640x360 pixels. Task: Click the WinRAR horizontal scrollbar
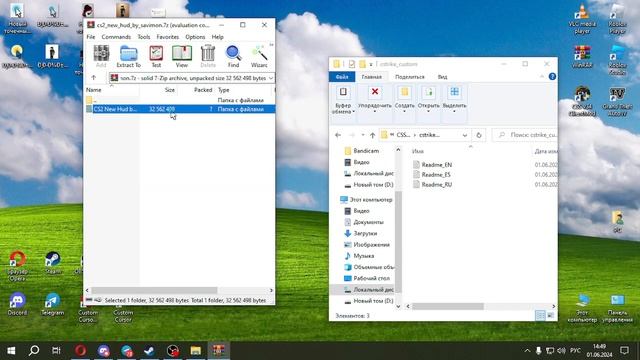click(154, 290)
